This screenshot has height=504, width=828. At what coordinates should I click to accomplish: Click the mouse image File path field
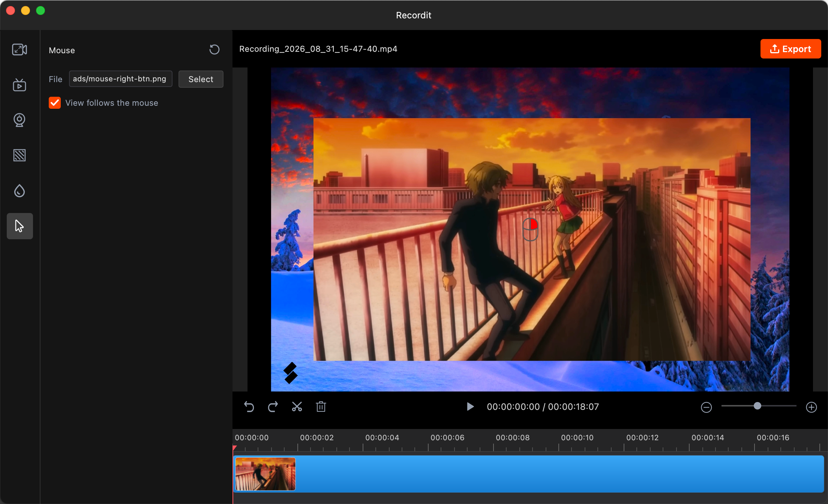(120, 79)
